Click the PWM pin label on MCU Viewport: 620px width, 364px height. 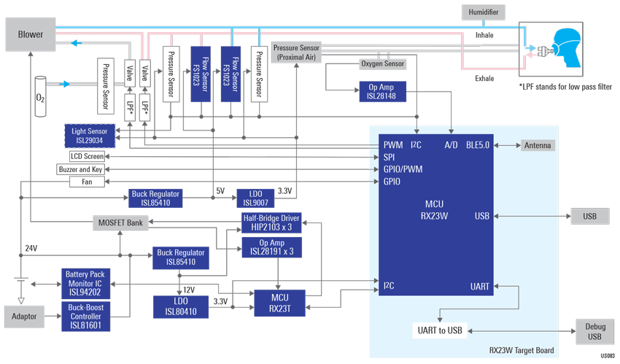point(393,145)
